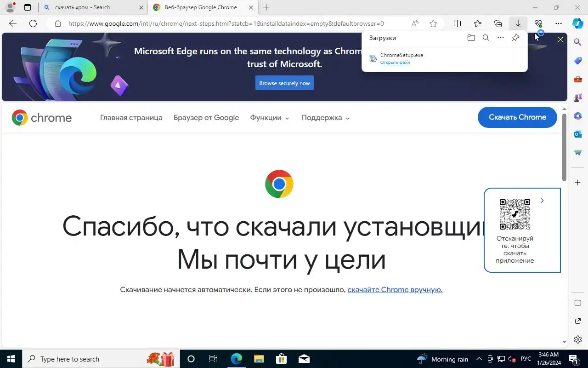Click the muted volume tray icon

point(512,359)
